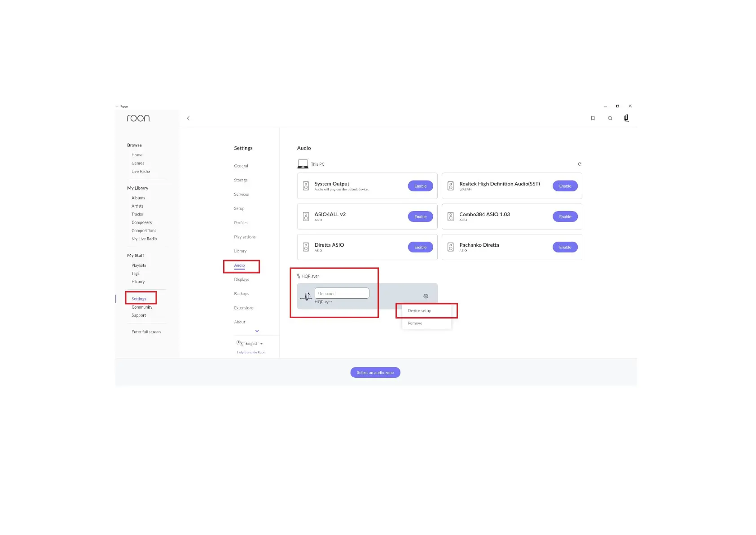
Task: Click the System Output speaker icon
Action: [306, 186]
